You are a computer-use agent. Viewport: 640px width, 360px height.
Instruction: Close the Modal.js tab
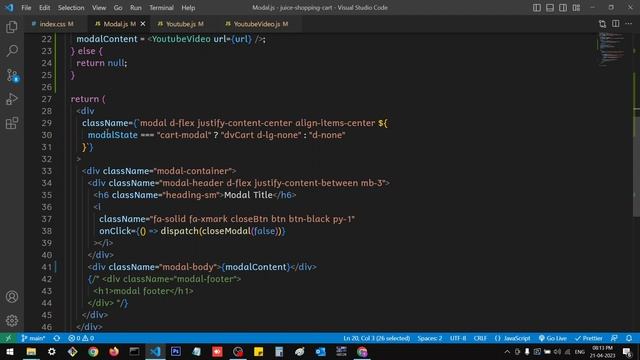click(143, 24)
